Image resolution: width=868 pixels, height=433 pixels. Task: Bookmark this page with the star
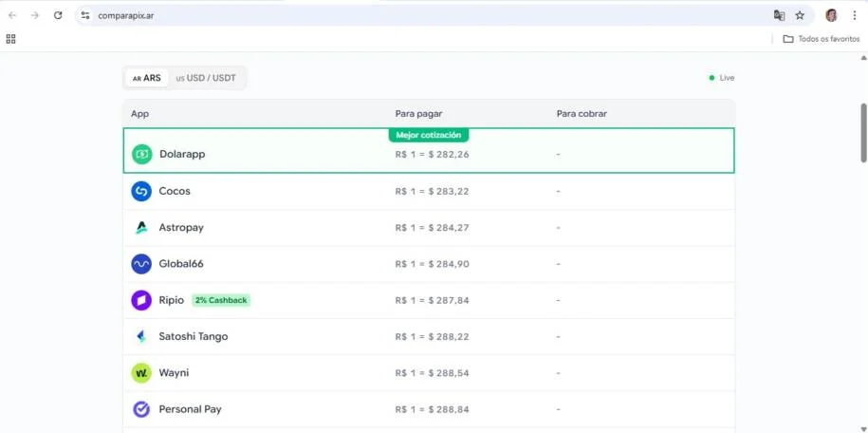coord(800,15)
